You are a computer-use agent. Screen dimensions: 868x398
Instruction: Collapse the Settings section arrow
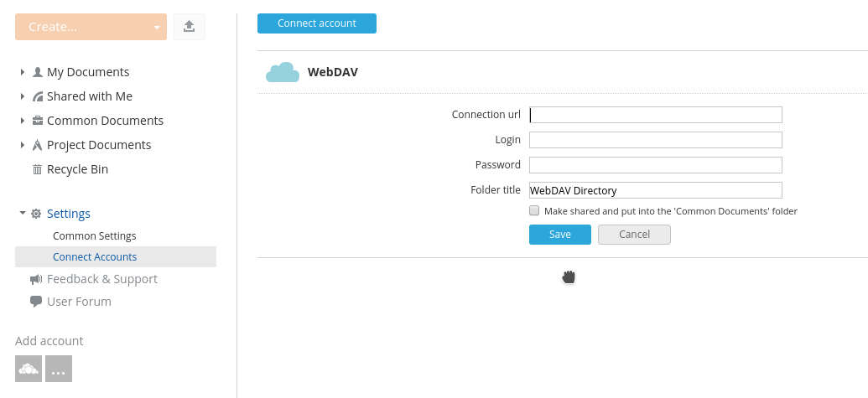tap(23, 214)
